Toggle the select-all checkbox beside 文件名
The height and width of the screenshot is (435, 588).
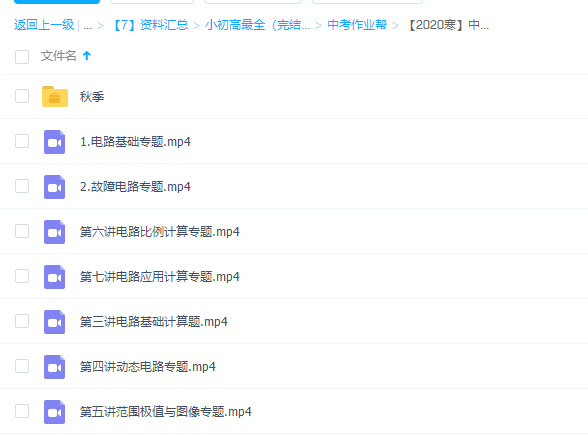tap(22, 57)
